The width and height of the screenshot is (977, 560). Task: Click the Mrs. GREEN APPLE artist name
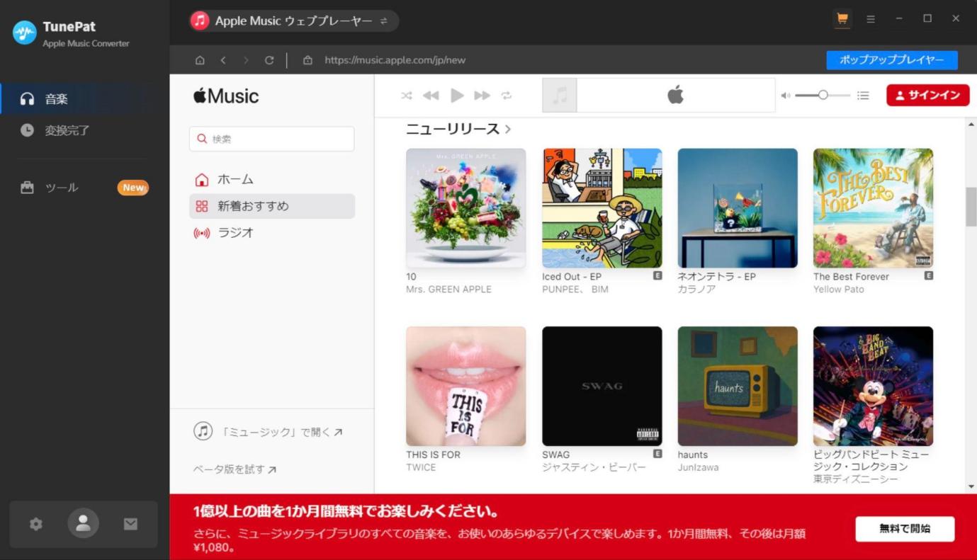tap(448, 290)
